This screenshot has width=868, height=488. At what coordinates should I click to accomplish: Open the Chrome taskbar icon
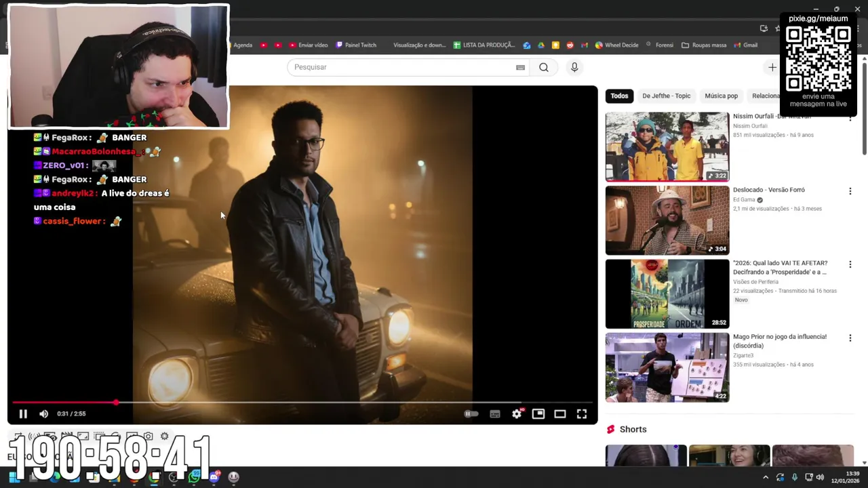154,477
